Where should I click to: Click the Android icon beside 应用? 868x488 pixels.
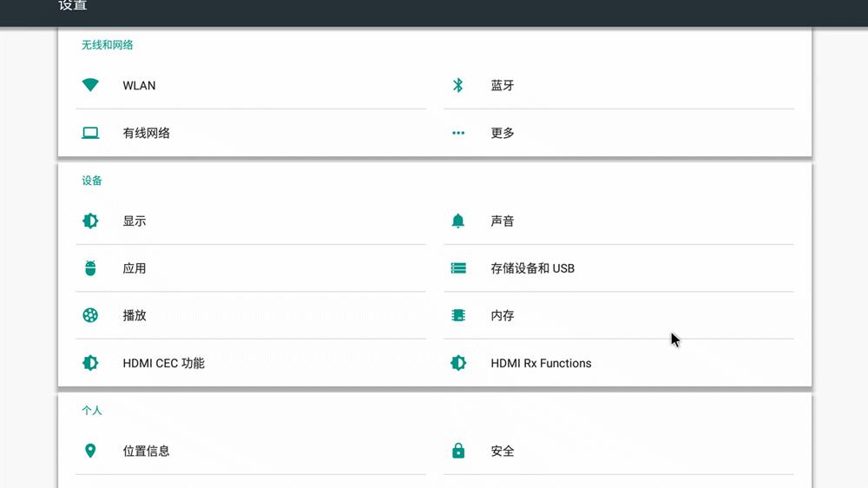(x=90, y=268)
